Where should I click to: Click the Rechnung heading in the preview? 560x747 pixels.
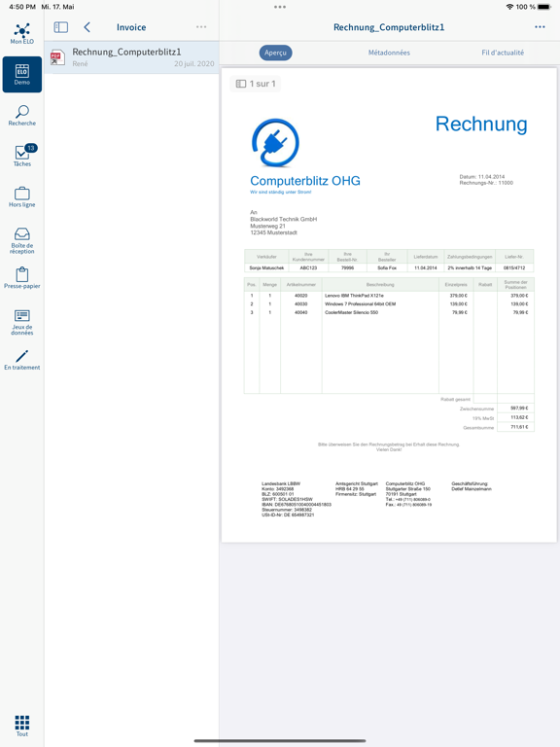[x=481, y=124]
